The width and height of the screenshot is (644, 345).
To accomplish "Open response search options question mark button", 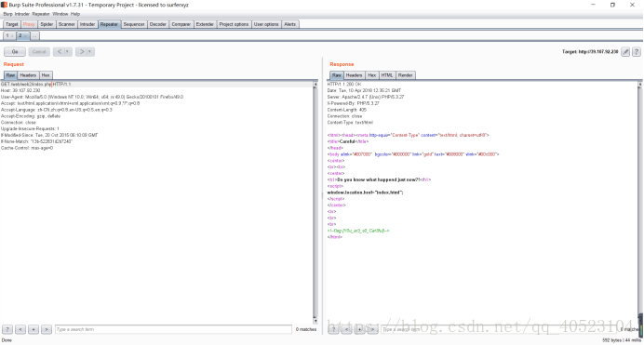I will [x=333, y=329].
